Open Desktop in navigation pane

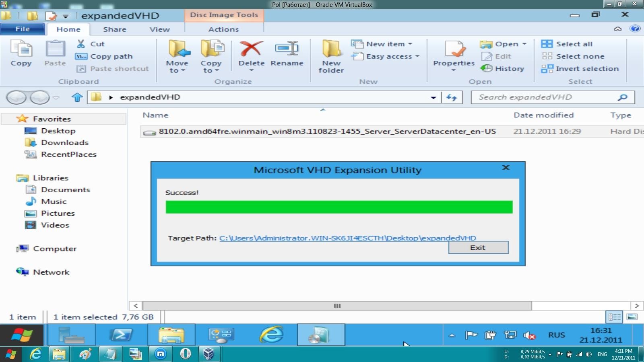tap(58, 131)
